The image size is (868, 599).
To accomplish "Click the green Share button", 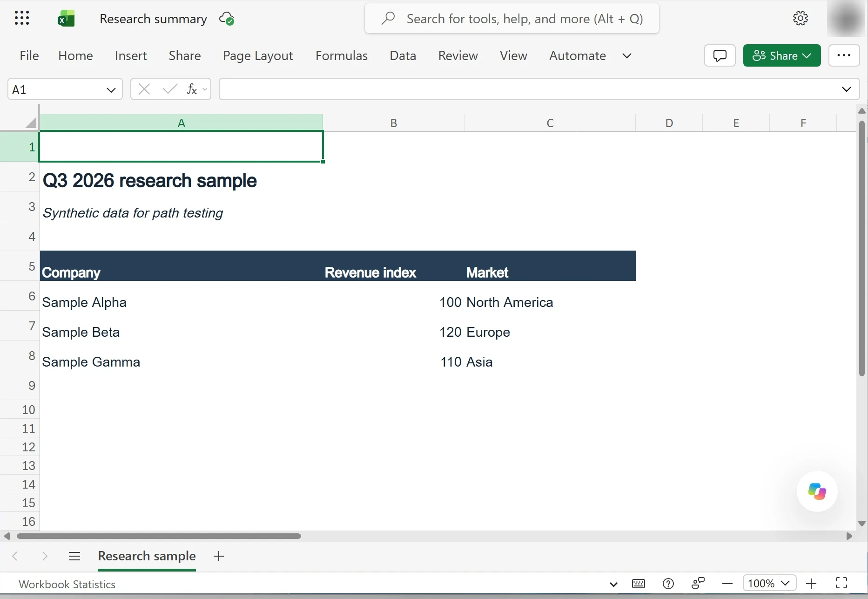I will (x=781, y=55).
